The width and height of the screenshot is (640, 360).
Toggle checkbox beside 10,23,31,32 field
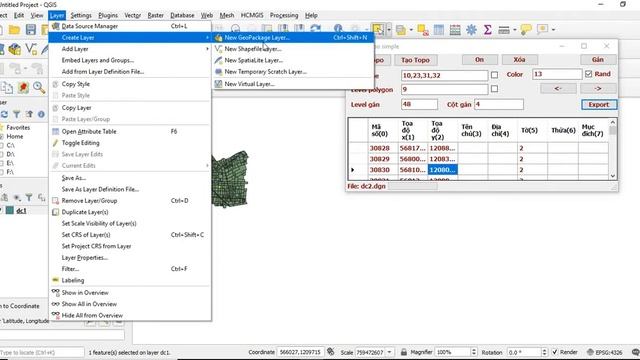click(494, 75)
